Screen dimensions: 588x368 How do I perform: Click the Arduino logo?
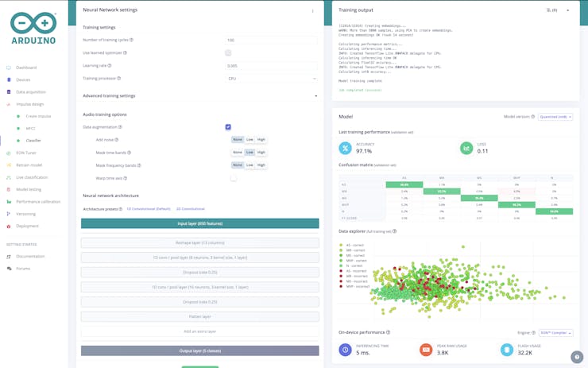coord(33,28)
